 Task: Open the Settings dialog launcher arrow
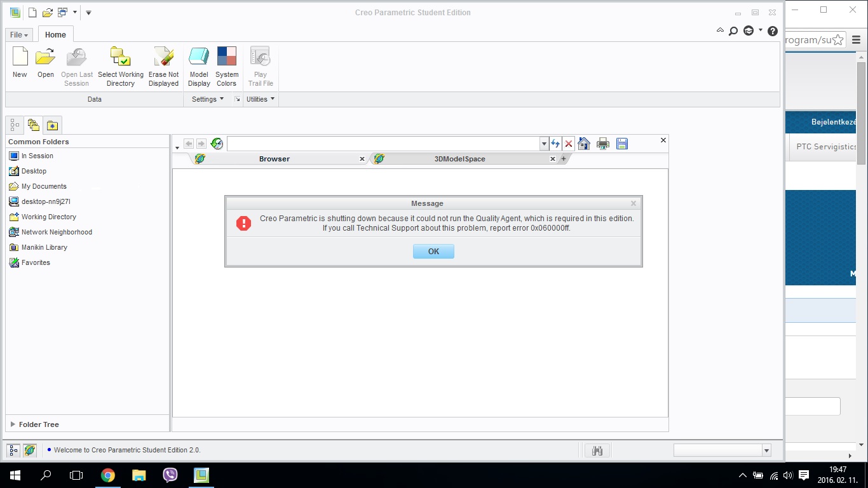(238, 99)
